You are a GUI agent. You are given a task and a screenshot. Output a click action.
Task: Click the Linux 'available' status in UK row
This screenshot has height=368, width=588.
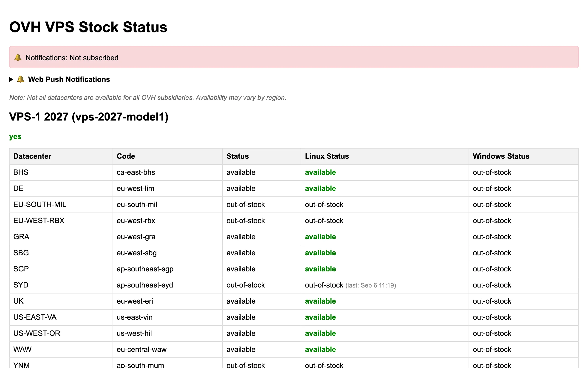(x=320, y=301)
